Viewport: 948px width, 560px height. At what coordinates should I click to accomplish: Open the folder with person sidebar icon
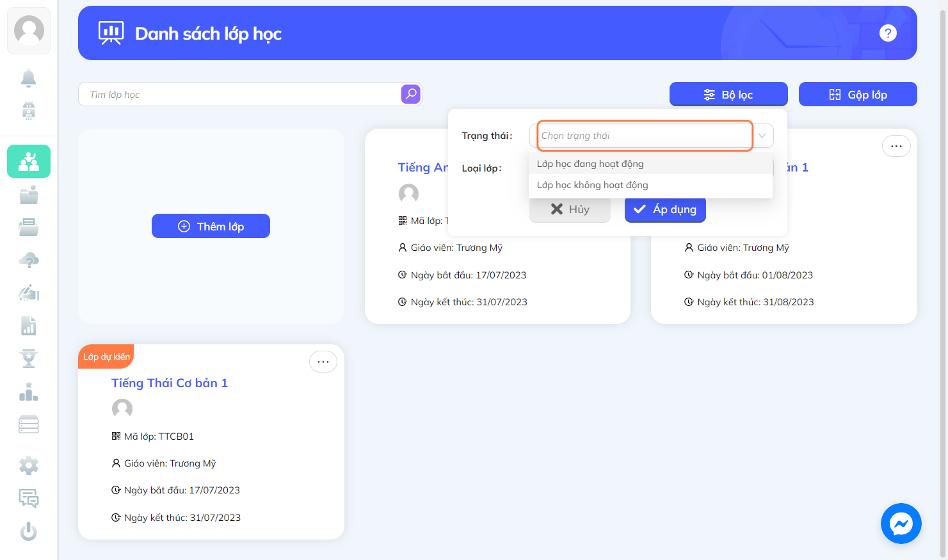29,195
